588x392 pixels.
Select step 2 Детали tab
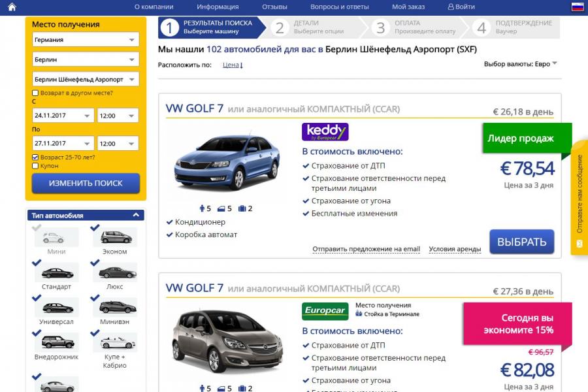coord(314,27)
